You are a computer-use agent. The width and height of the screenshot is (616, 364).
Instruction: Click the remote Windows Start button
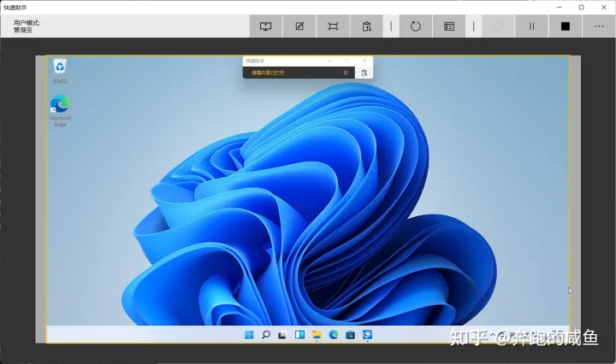click(x=249, y=335)
